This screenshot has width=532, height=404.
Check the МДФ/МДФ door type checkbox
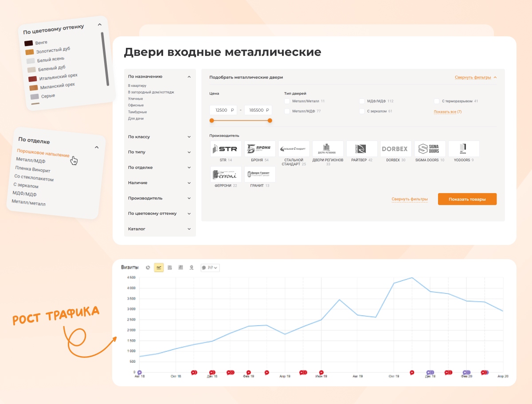[x=362, y=101]
